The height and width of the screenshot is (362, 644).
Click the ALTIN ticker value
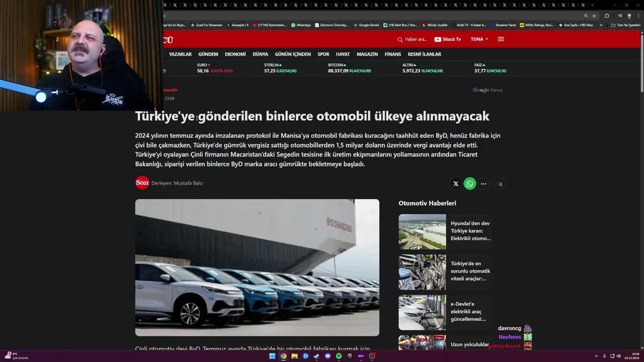(x=411, y=71)
